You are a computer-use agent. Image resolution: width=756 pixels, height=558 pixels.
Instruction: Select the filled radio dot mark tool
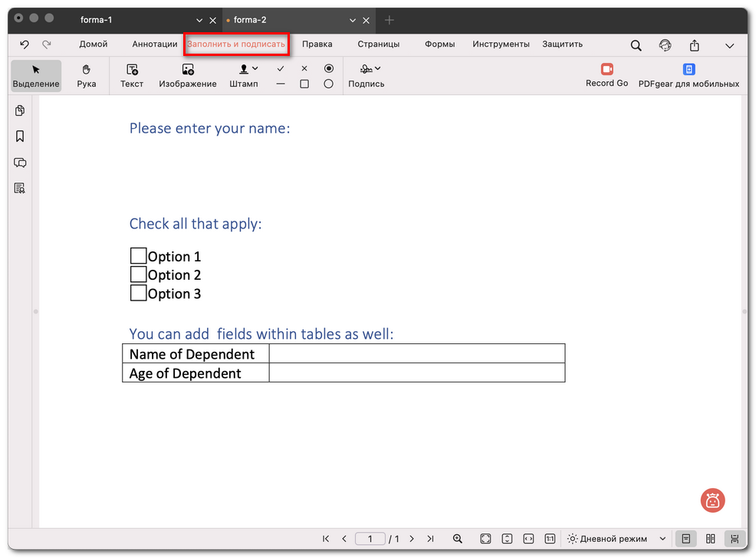click(x=329, y=68)
